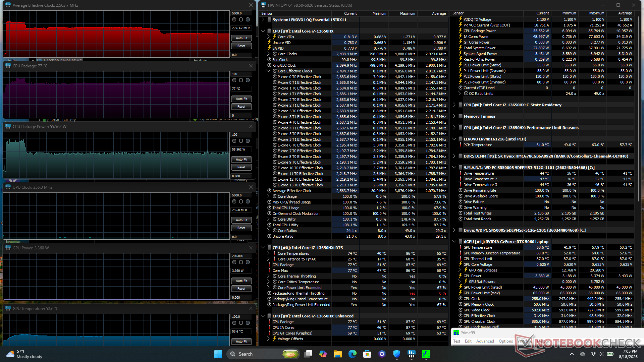This screenshot has width=644, height=362.
Task: Click the HWiNFO icon in GPU Power graph title
Action: pyautogui.click(x=8, y=248)
